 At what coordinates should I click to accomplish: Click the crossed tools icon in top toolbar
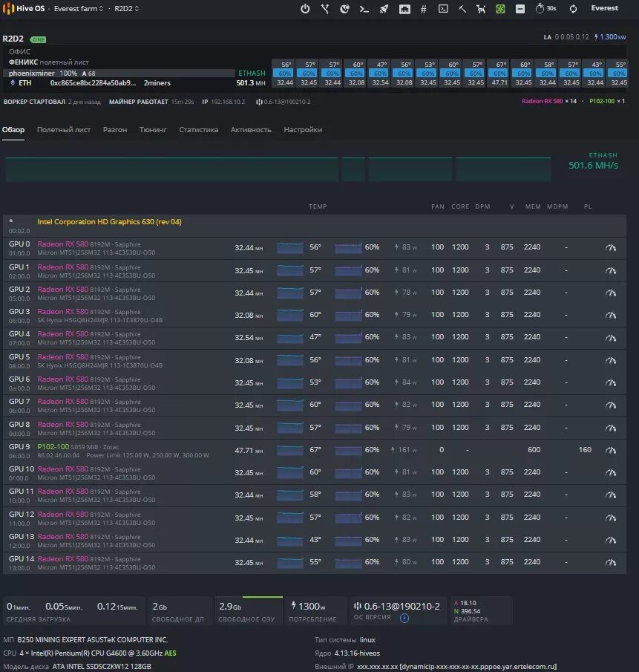tap(325, 9)
